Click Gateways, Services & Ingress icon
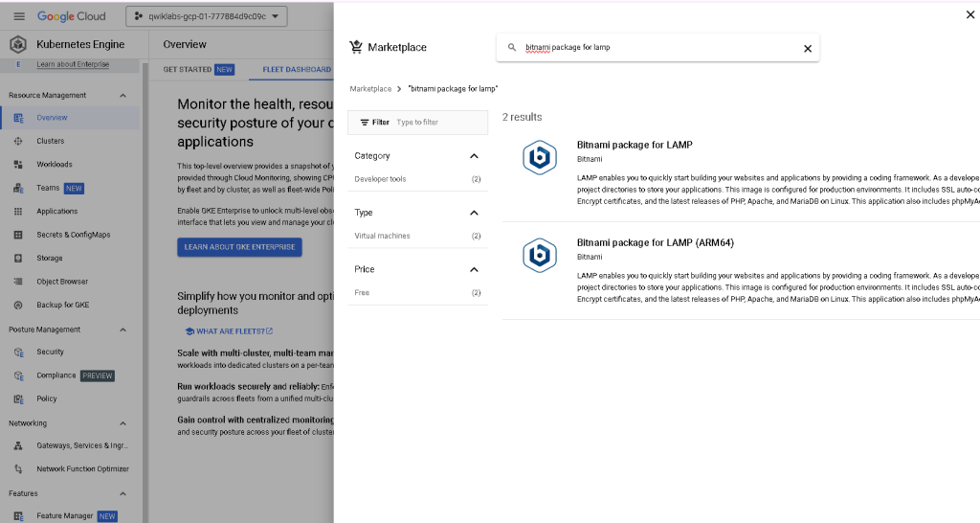The height and width of the screenshot is (523, 980). point(18,445)
